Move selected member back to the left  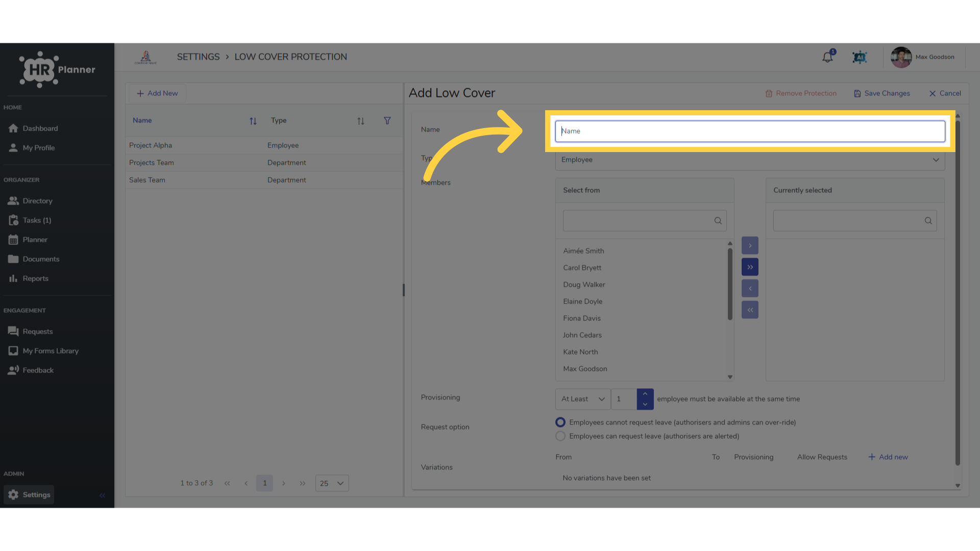coord(750,288)
